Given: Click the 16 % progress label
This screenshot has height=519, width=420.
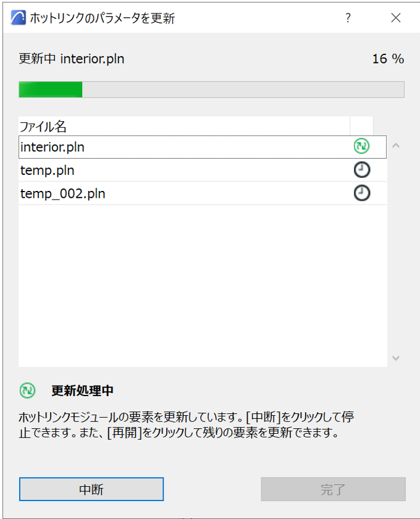Looking at the screenshot, I should (x=388, y=59).
